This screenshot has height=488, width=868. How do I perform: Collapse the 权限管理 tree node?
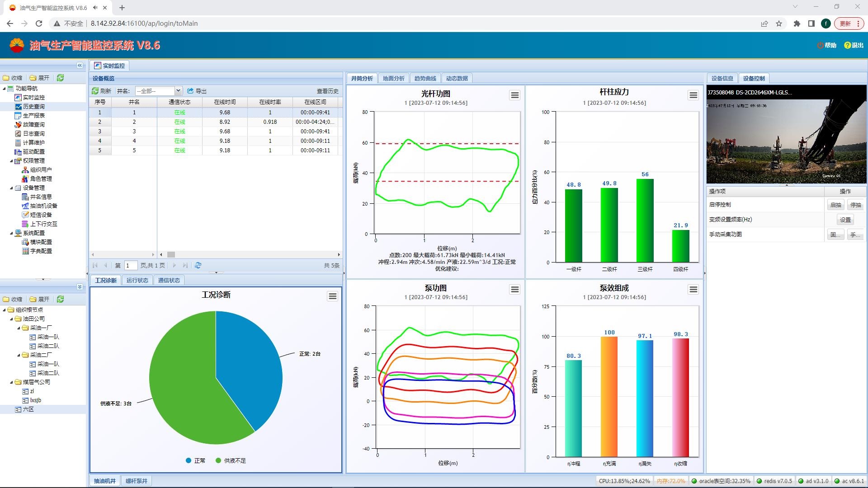12,161
